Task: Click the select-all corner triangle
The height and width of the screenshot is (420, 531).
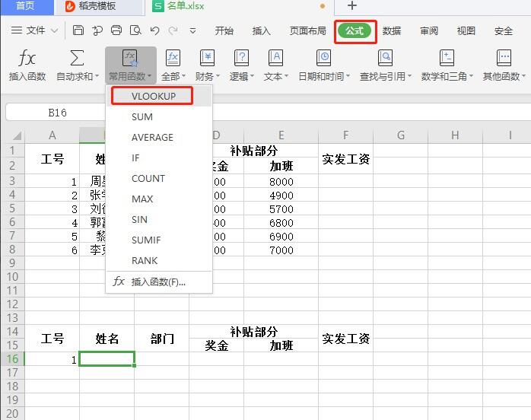Action: pos(17,136)
